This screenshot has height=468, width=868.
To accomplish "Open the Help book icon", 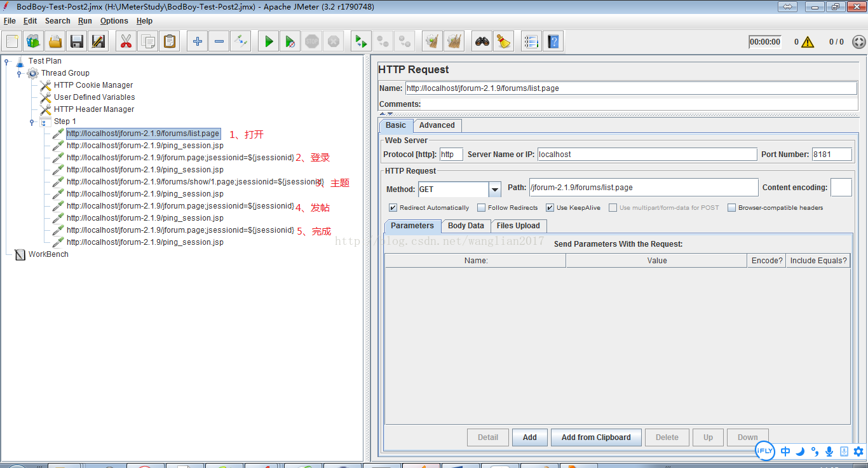I will pos(553,42).
